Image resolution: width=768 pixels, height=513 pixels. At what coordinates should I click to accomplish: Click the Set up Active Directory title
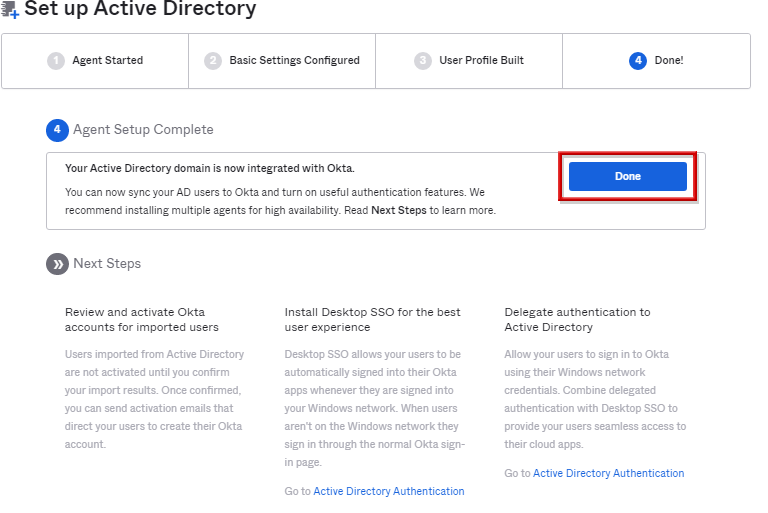click(140, 10)
